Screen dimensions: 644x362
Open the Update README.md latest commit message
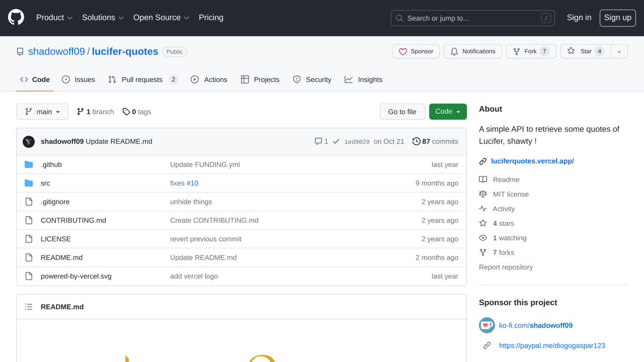[119, 142]
